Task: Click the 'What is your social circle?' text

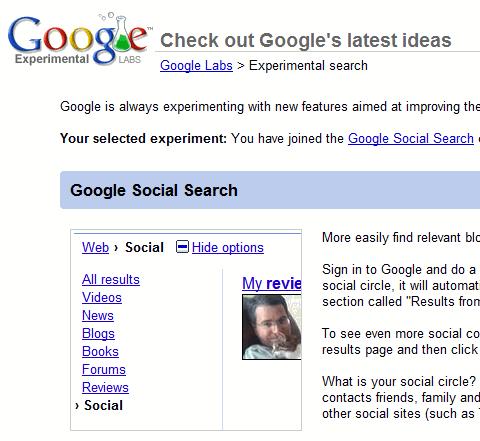Action: click(399, 381)
